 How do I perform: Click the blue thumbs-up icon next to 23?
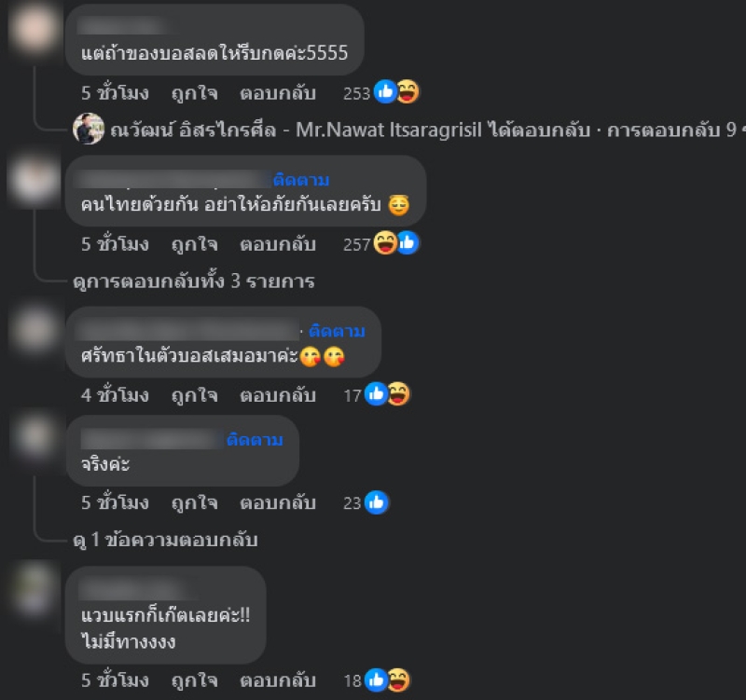377,502
